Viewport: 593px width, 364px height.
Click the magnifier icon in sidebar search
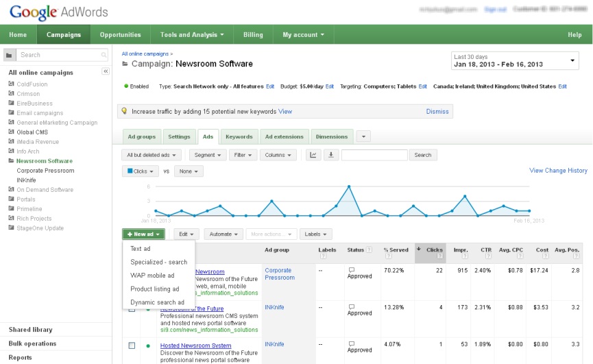point(104,56)
